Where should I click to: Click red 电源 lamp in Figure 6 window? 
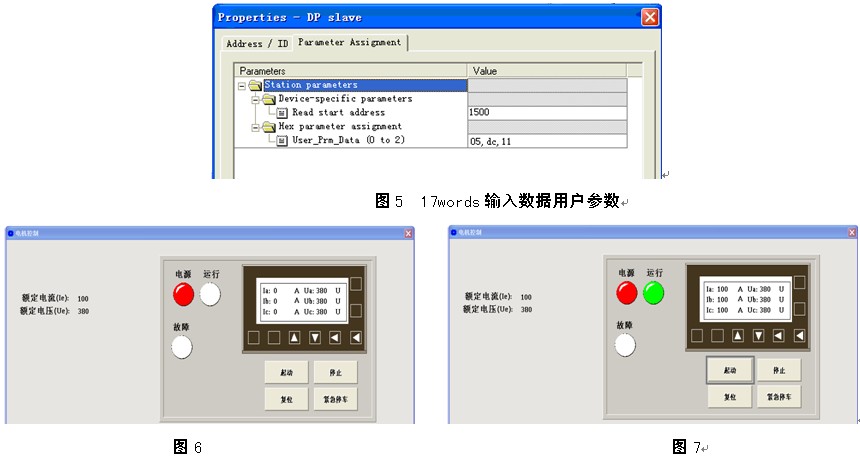(183, 294)
